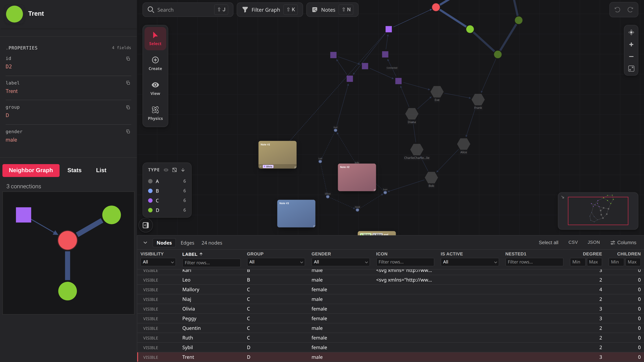
Task: Switch to the List tab
Action: pos(101,170)
